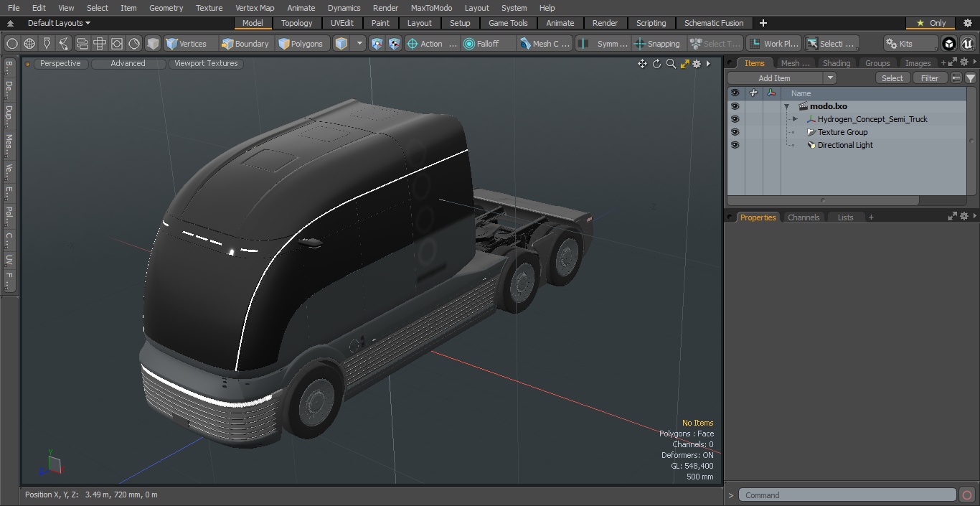
Task: Open the Default Layouts dropdown
Action: 59,23
